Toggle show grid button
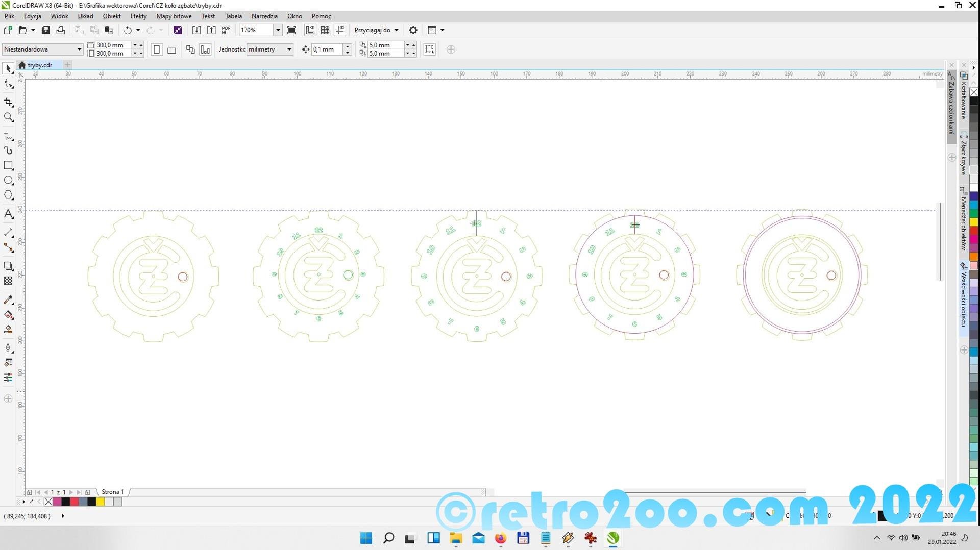Viewport: 980px width, 550px height. coord(325,30)
